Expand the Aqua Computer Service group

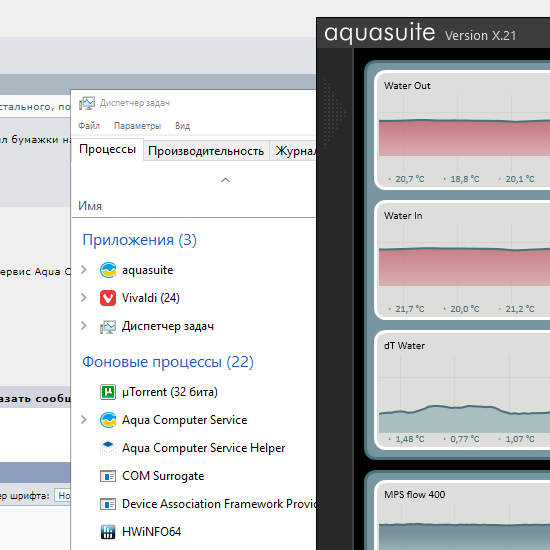click(83, 420)
